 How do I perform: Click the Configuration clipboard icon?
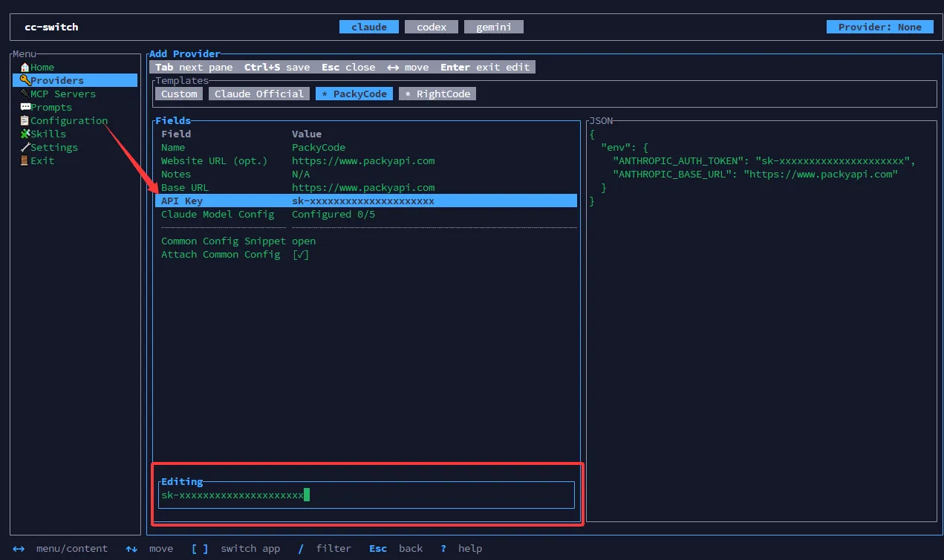[x=25, y=120]
